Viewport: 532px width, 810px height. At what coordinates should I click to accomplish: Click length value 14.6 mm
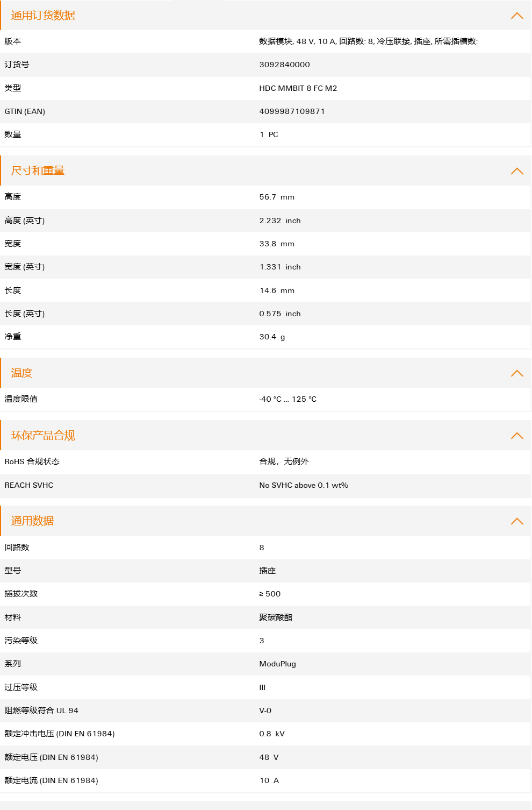coord(277,290)
